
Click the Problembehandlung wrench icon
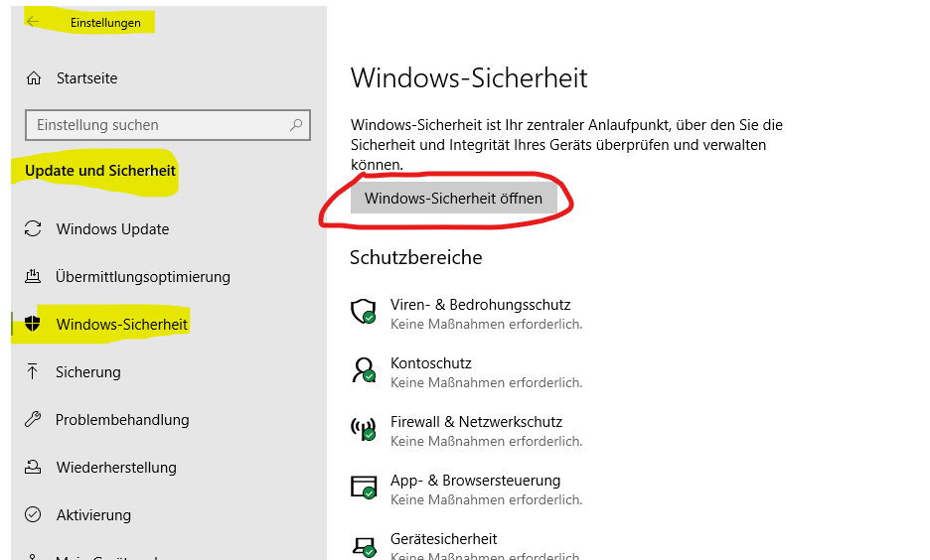33,419
